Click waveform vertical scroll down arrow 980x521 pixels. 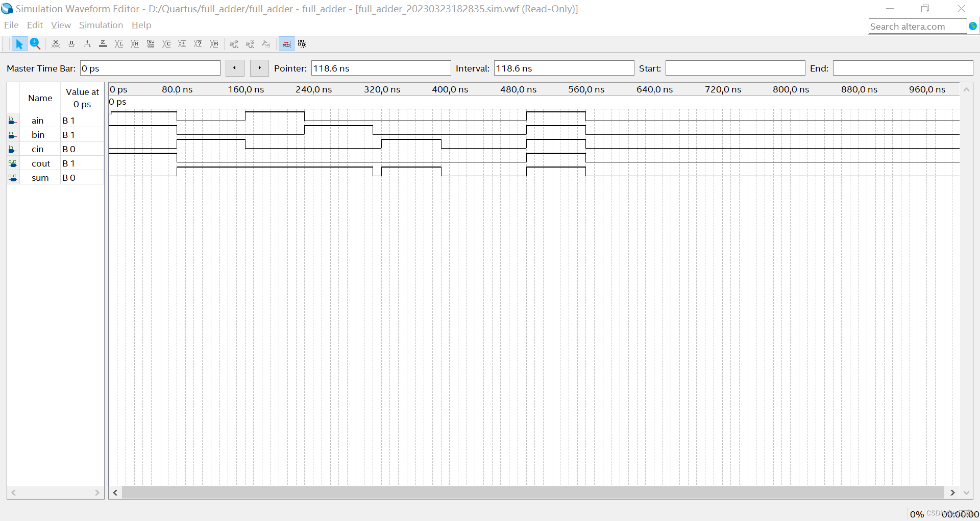pyautogui.click(x=966, y=492)
